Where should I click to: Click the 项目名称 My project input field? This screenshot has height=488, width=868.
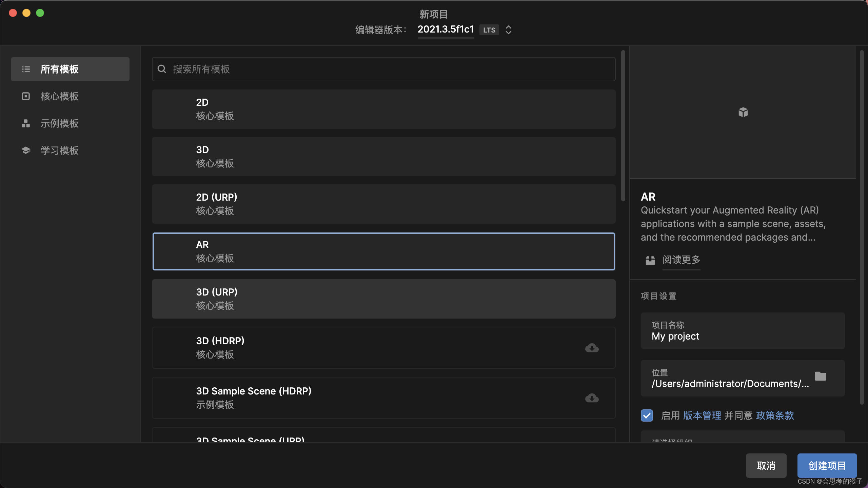tap(742, 331)
